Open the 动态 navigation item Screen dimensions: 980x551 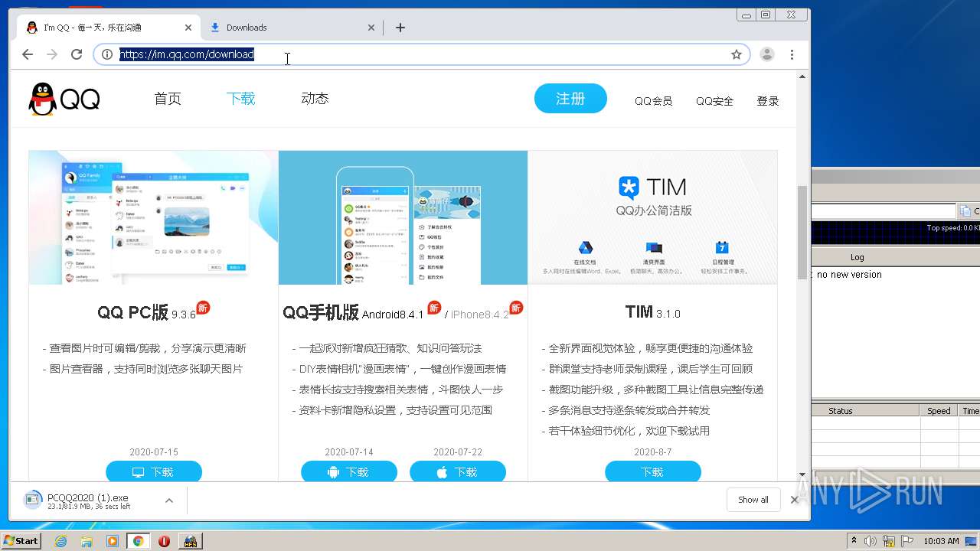(315, 99)
